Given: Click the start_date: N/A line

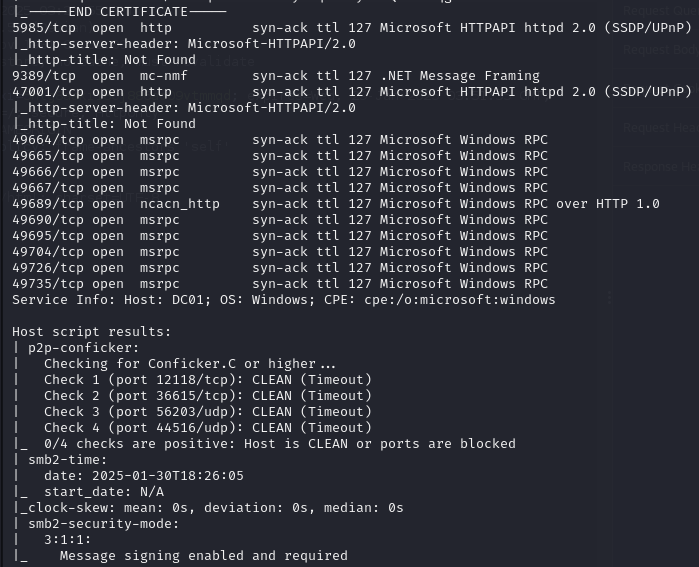Looking at the screenshot, I should (x=103, y=492).
